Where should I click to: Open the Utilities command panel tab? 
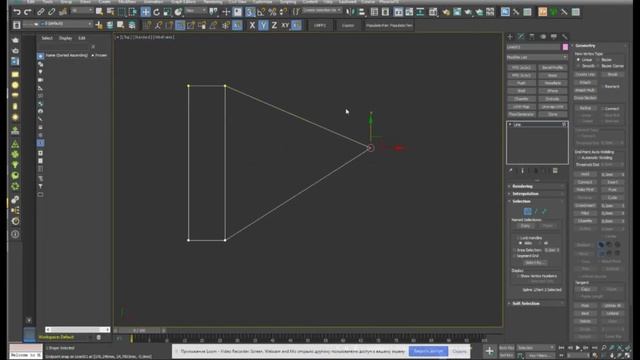pos(564,37)
